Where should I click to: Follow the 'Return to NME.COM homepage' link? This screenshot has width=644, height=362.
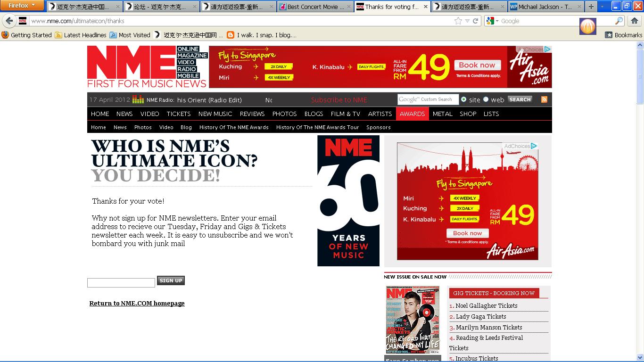coord(137,303)
